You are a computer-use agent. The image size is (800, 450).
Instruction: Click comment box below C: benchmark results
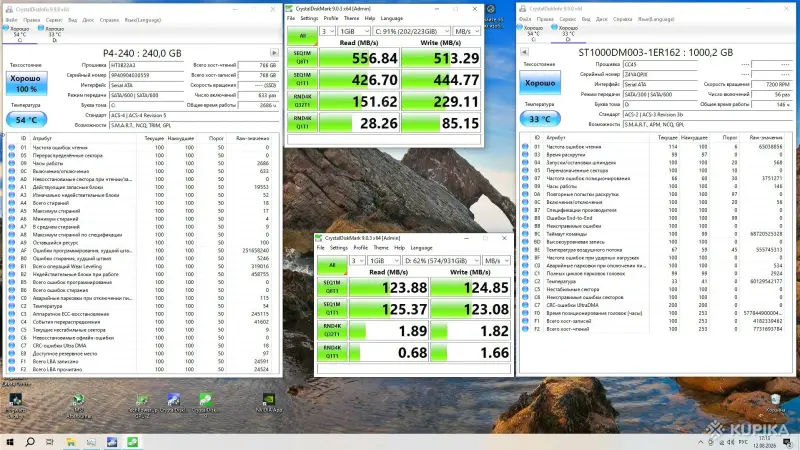coord(384,139)
